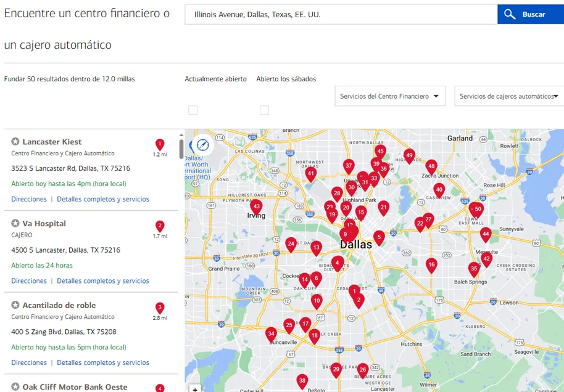View Detalles completos y servicios for Va Hospital
The image size is (564, 392).
[x=103, y=280]
